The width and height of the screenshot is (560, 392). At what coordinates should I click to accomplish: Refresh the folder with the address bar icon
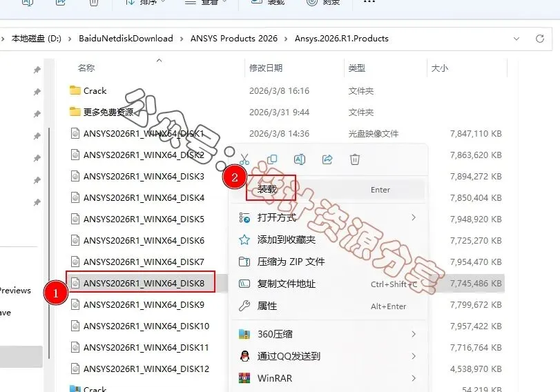[540, 39]
